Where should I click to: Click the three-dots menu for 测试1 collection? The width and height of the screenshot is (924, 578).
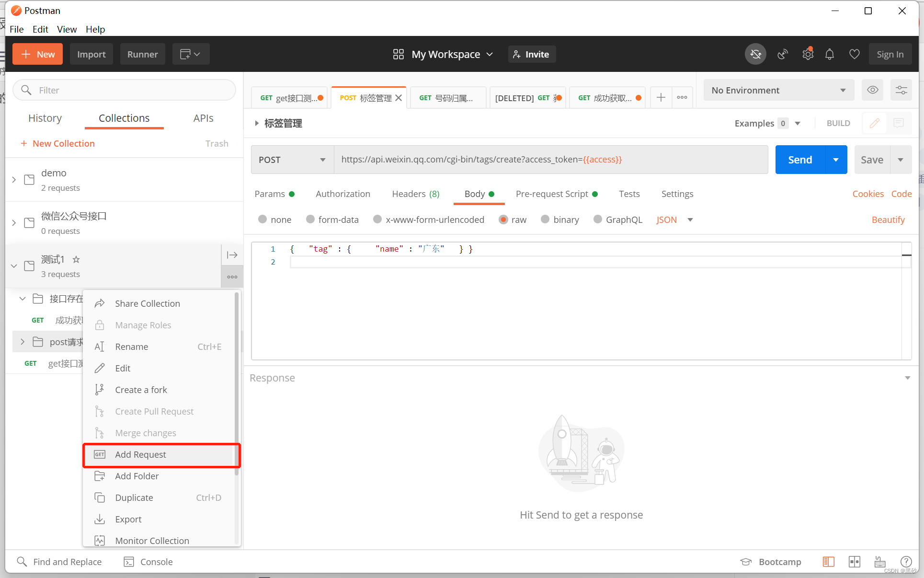click(x=232, y=277)
